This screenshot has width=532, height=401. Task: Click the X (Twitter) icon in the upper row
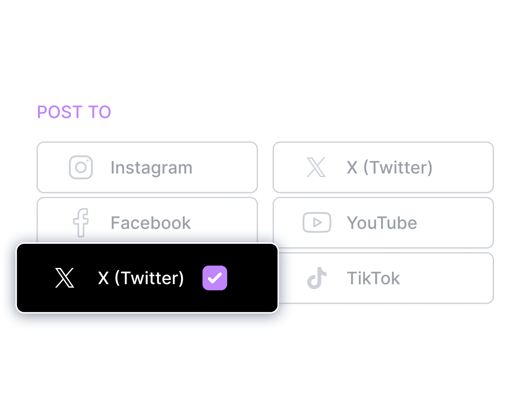coord(316,167)
